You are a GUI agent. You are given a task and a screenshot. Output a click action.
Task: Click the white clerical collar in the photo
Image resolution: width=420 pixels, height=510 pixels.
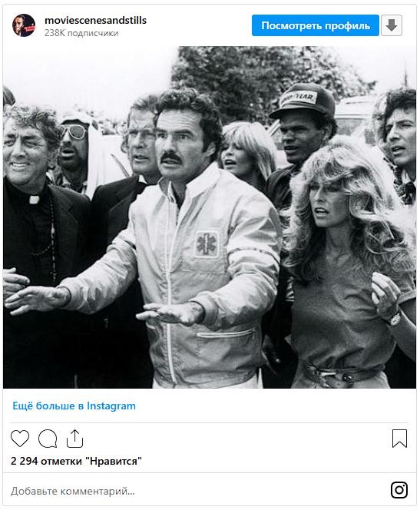(34, 199)
